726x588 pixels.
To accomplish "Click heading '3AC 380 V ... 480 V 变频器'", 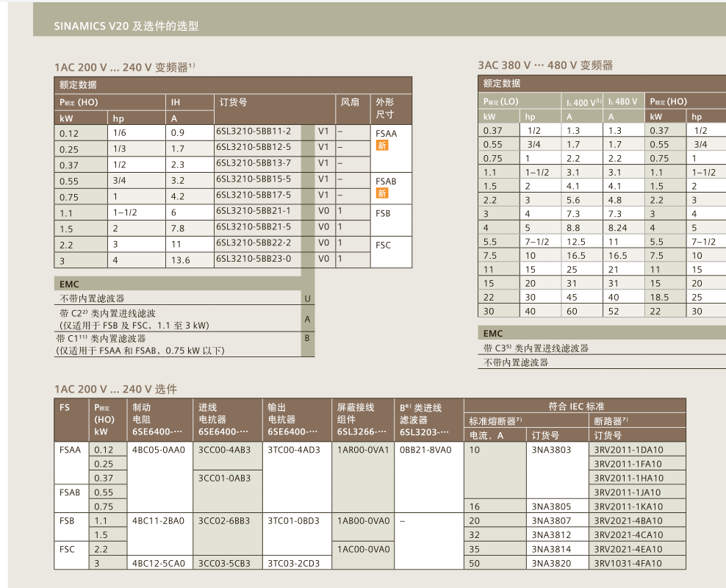I will point(545,65).
